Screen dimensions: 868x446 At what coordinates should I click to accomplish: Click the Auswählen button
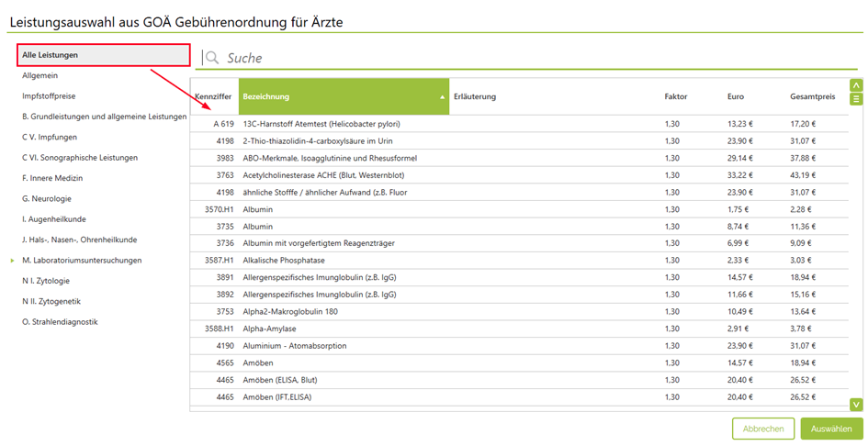(831, 429)
